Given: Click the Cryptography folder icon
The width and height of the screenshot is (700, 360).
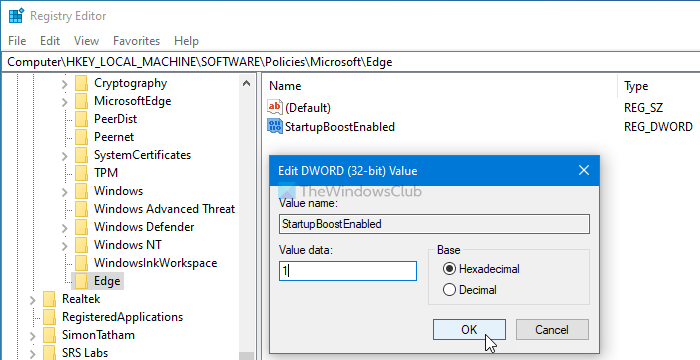Looking at the screenshot, I should click(x=81, y=83).
